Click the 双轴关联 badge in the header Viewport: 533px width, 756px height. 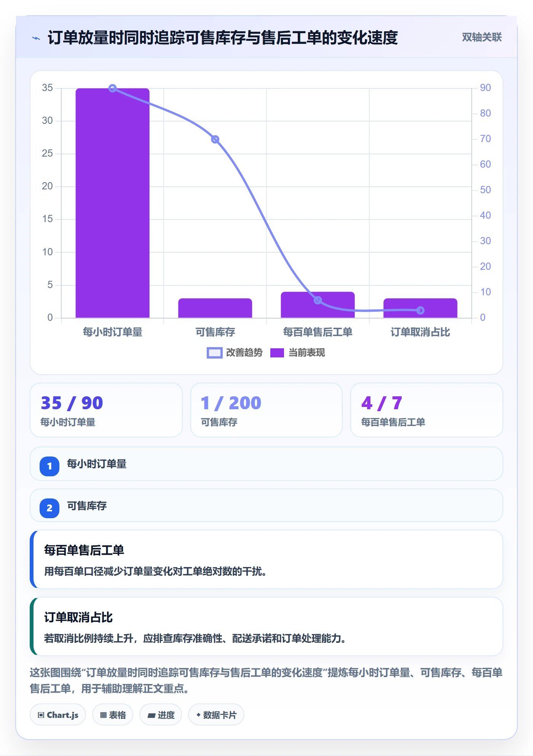[482, 37]
